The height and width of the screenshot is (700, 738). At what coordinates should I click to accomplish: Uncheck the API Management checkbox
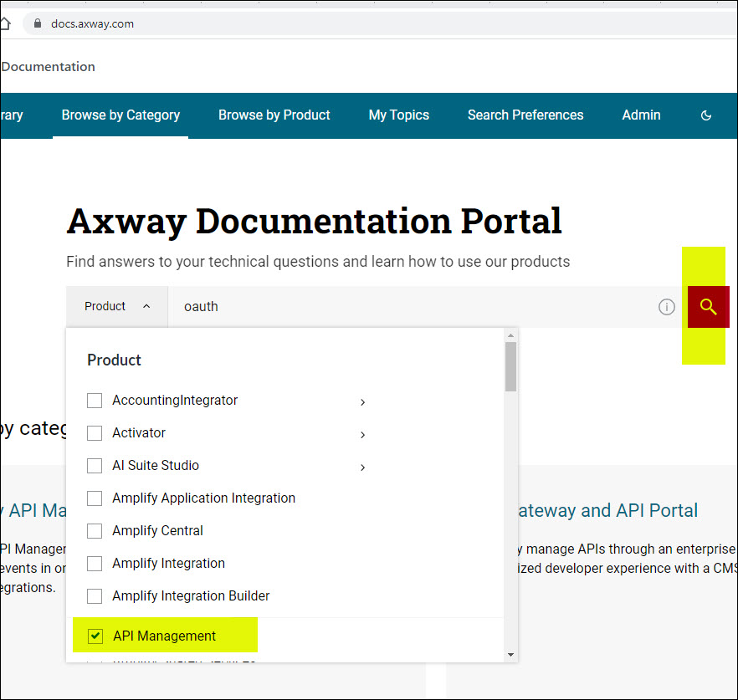95,636
